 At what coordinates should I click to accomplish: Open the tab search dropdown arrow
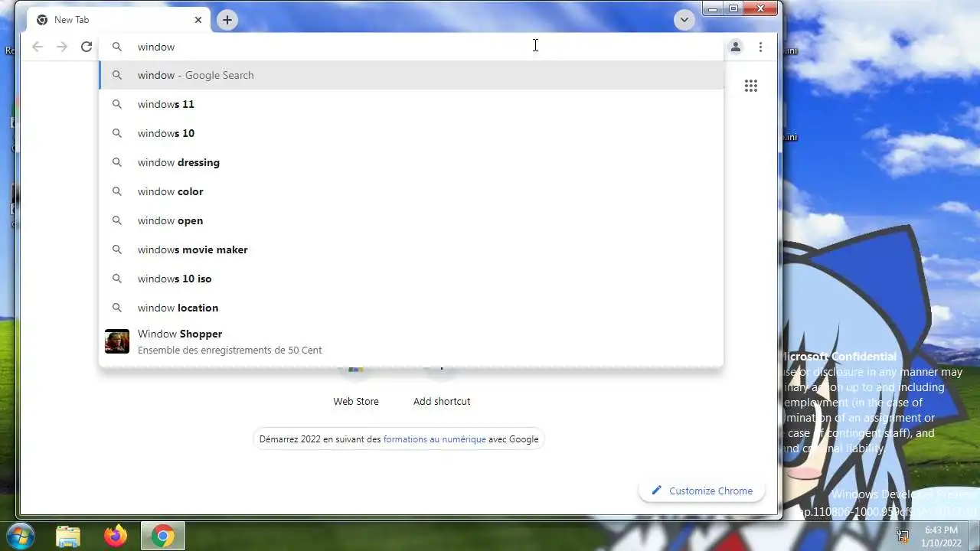tap(684, 20)
